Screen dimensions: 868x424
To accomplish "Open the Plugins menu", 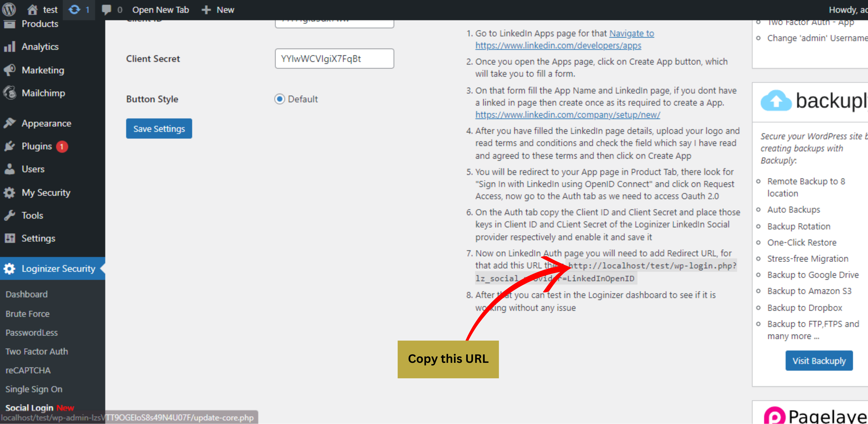I will (37, 146).
